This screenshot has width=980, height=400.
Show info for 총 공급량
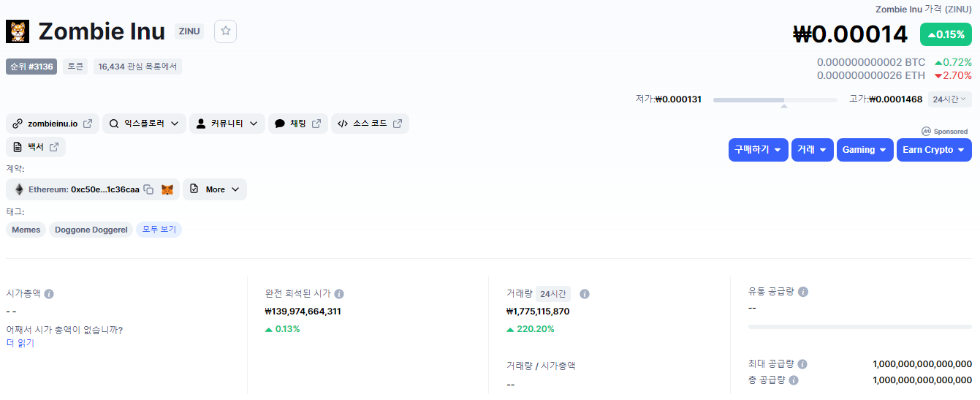click(x=794, y=380)
